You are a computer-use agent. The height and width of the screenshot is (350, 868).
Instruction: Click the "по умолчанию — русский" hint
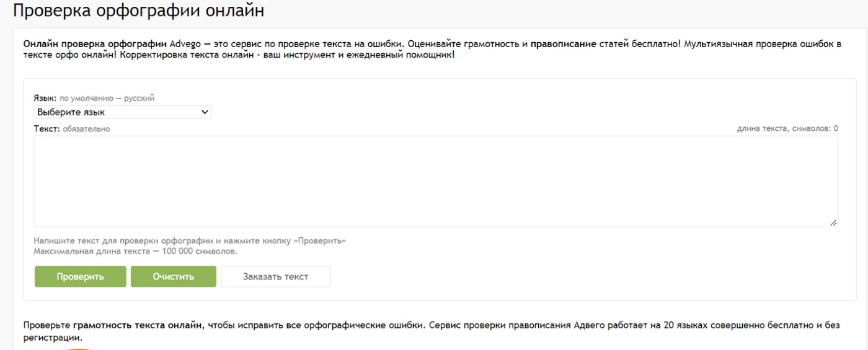point(107,98)
